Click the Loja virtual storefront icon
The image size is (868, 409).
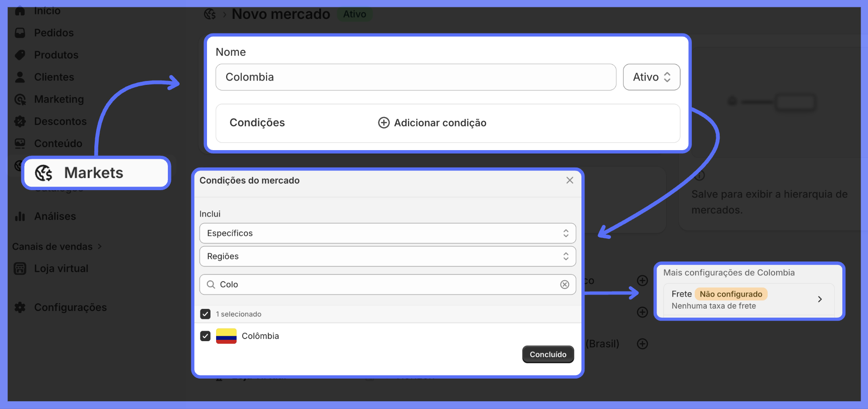pos(20,268)
